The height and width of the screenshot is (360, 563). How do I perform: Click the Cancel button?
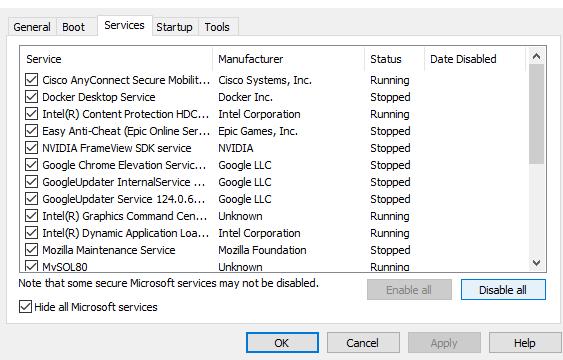click(x=363, y=343)
